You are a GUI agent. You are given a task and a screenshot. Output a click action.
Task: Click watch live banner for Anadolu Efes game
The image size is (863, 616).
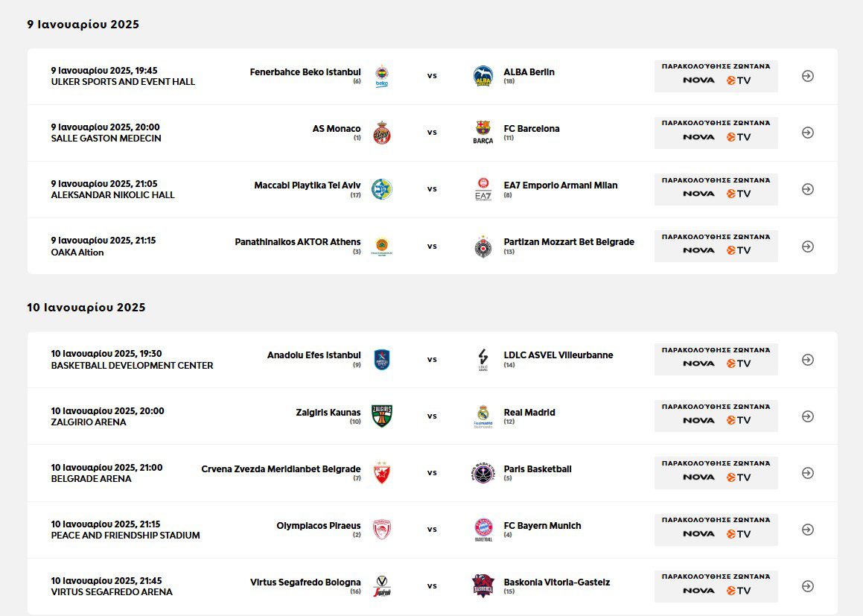[x=716, y=360]
